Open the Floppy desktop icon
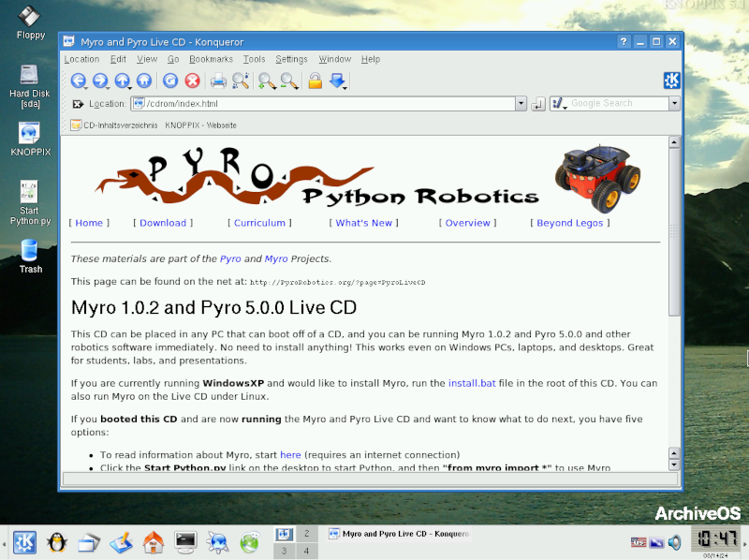 (31, 22)
